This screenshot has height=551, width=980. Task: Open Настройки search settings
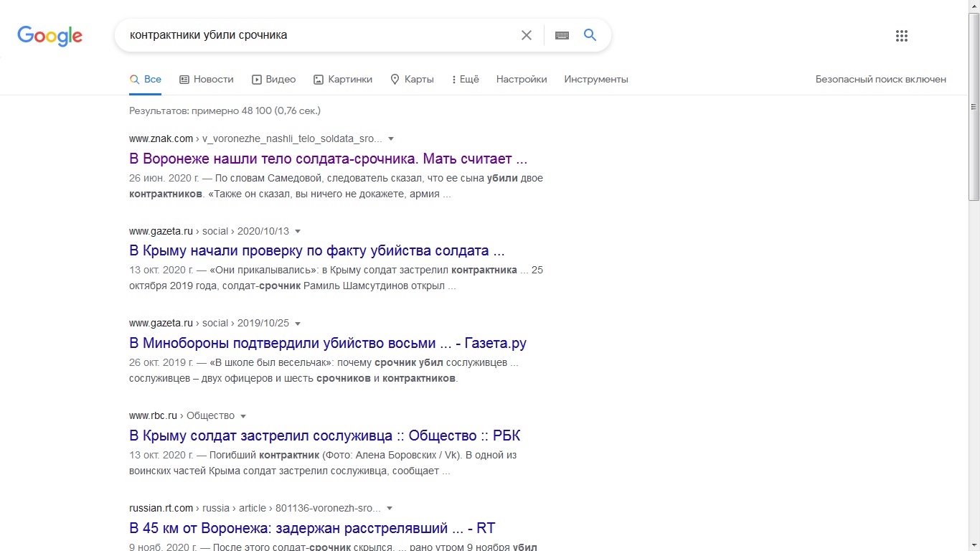click(522, 80)
